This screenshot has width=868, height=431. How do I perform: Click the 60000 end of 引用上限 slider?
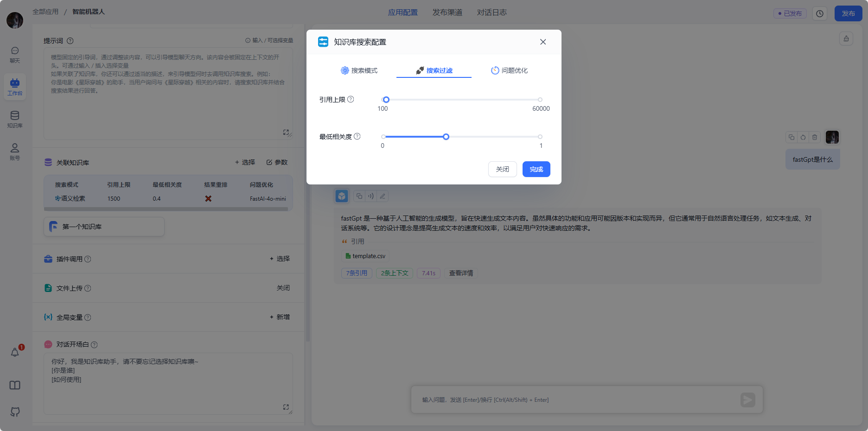click(540, 100)
